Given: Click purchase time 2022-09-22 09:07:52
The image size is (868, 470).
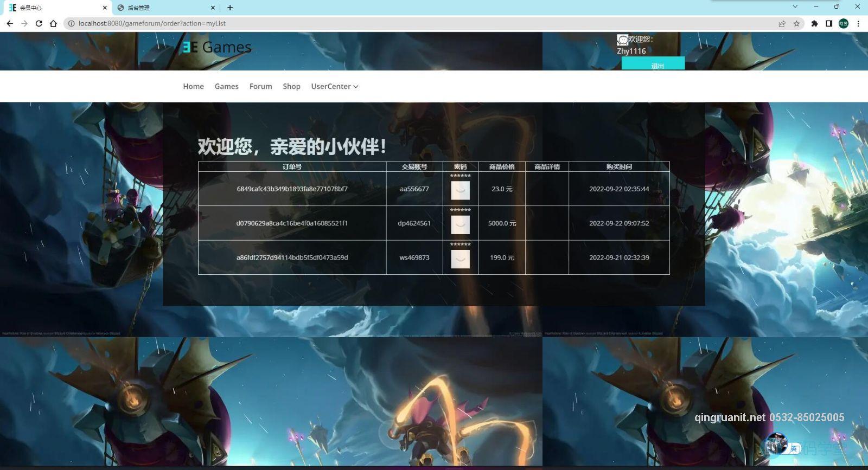Looking at the screenshot, I should [x=619, y=223].
